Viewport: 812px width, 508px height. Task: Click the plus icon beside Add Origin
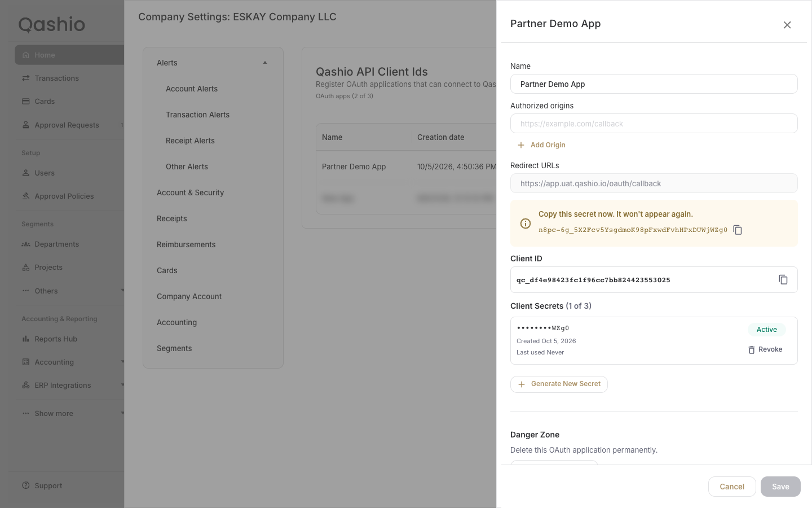tap(521, 145)
